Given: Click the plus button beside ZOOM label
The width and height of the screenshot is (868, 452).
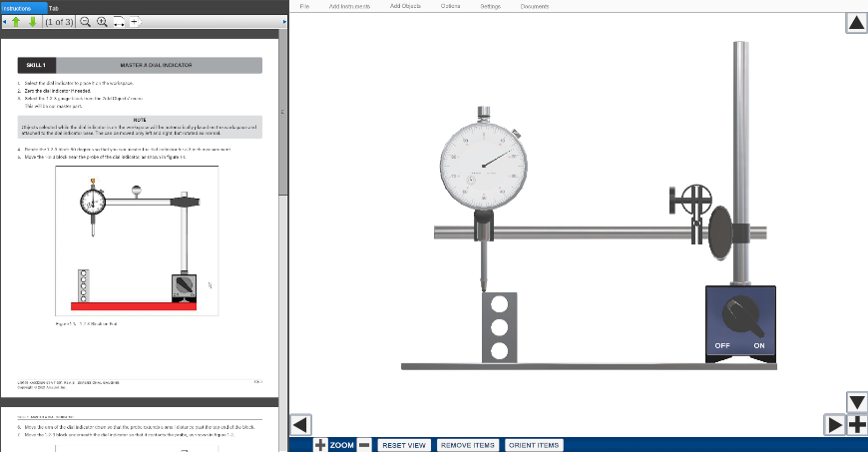Looking at the screenshot, I should pos(320,445).
